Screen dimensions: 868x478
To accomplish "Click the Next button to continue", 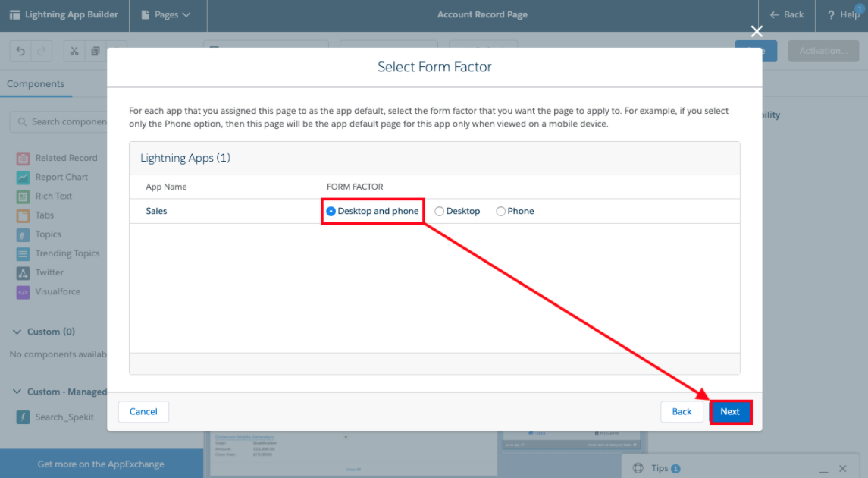I will (730, 411).
